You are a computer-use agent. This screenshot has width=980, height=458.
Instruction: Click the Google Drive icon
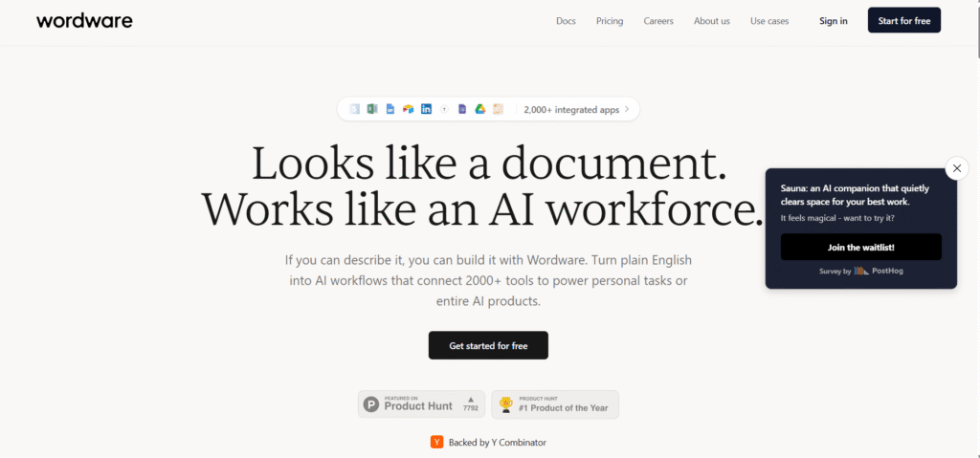pos(480,109)
